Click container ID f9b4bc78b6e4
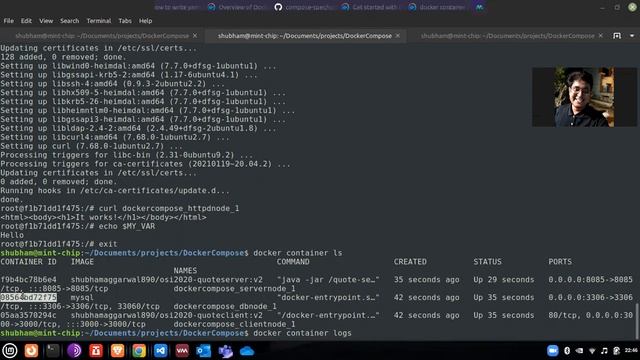This screenshot has height=360, width=640. click(x=29, y=280)
